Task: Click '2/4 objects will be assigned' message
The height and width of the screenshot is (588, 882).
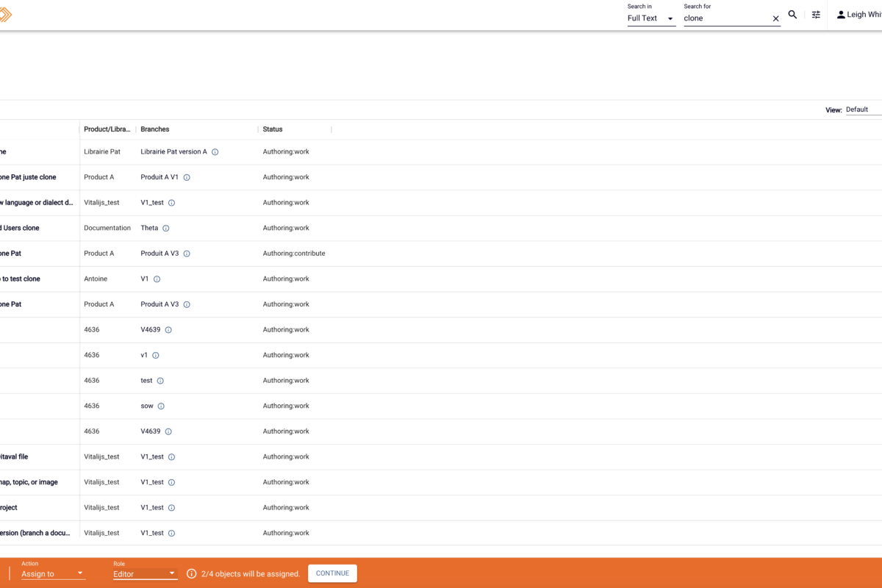Action: (x=251, y=574)
